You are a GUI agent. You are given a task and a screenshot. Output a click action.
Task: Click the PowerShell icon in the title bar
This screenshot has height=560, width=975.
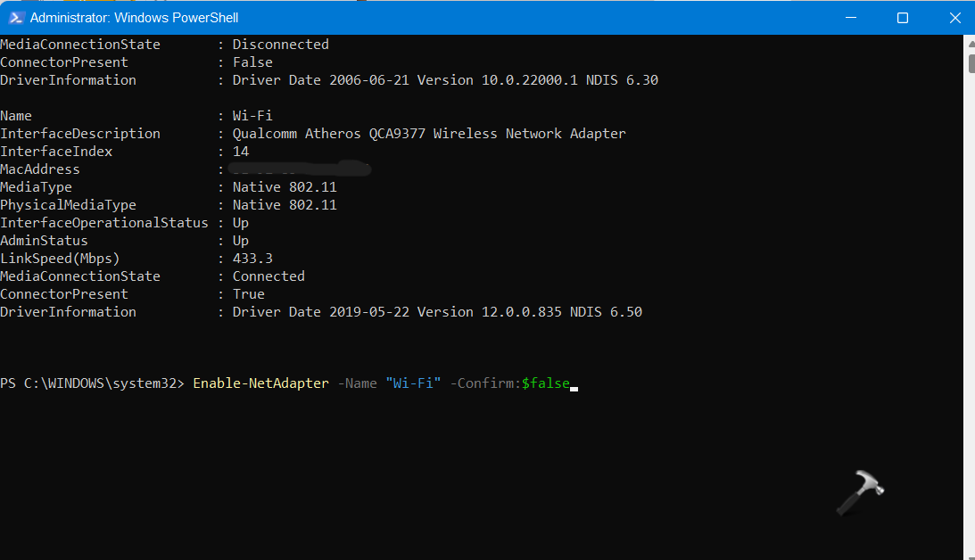15,17
